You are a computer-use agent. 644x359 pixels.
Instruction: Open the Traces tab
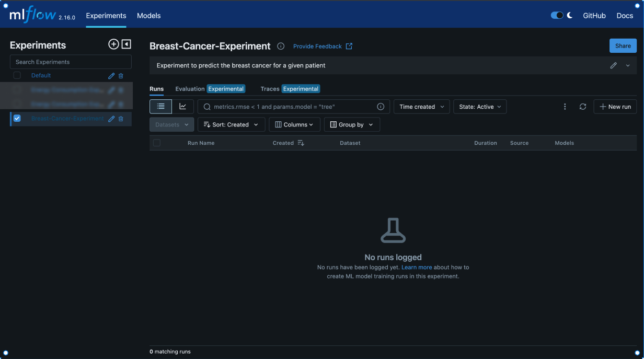click(x=270, y=89)
